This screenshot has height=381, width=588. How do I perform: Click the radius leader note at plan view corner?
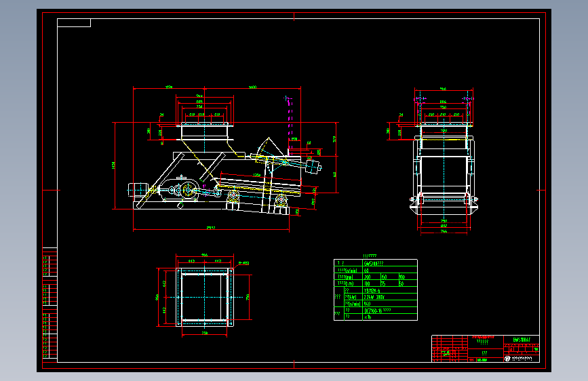[x=243, y=263]
